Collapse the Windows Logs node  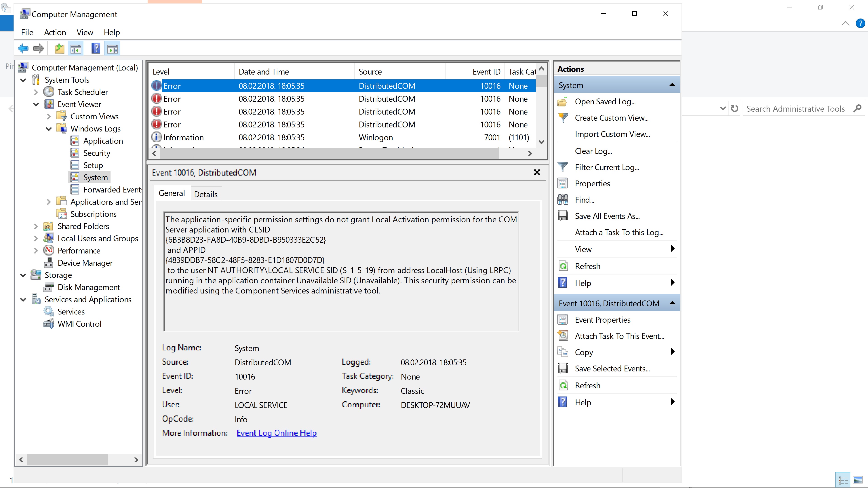(x=49, y=129)
